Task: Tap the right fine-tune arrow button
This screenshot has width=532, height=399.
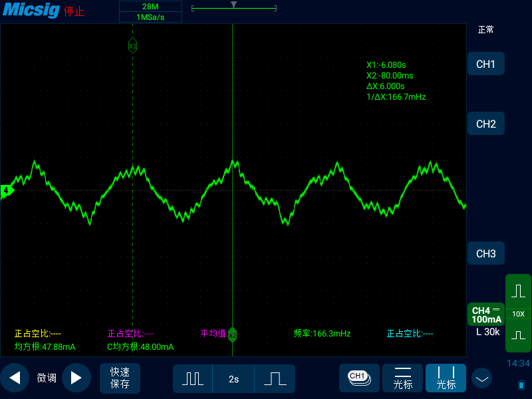Action: pos(76,378)
